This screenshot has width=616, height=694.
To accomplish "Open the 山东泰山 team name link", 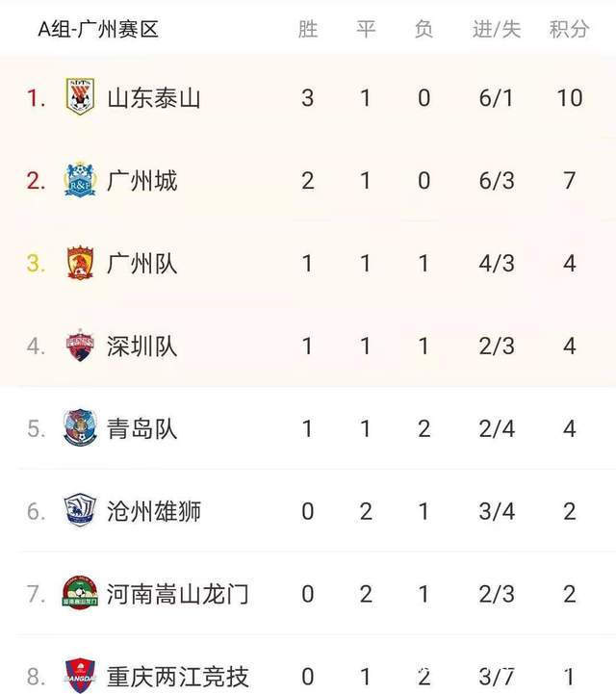I will click(x=154, y=98).
